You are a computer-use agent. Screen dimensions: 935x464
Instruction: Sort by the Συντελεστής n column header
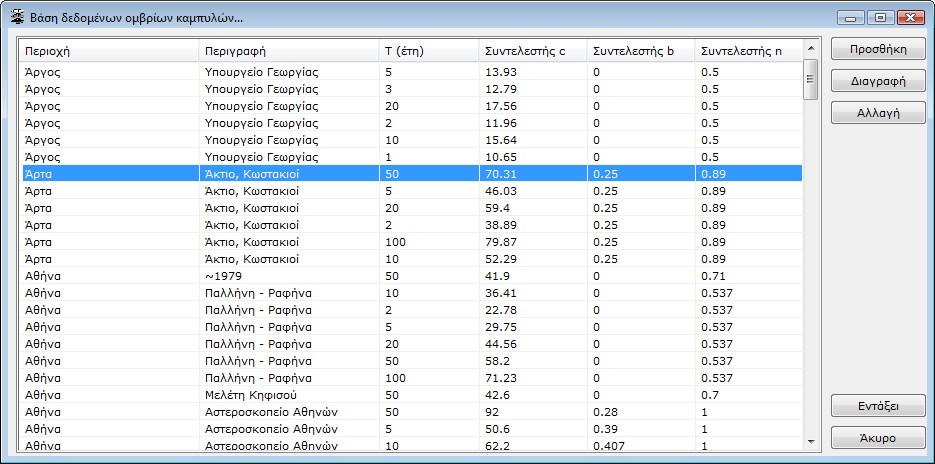748,50
